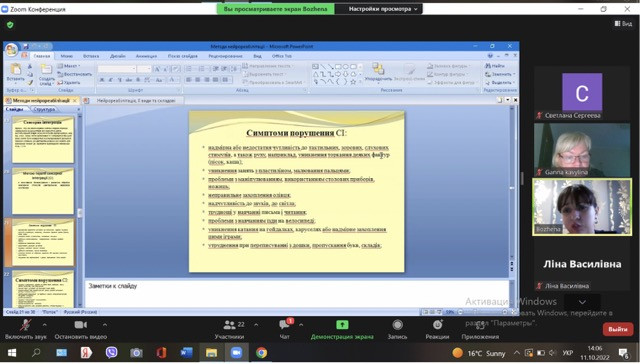
Task: Click the Zoom encryption shield icon
Action: pyautogui.click(x=10, y=25)
